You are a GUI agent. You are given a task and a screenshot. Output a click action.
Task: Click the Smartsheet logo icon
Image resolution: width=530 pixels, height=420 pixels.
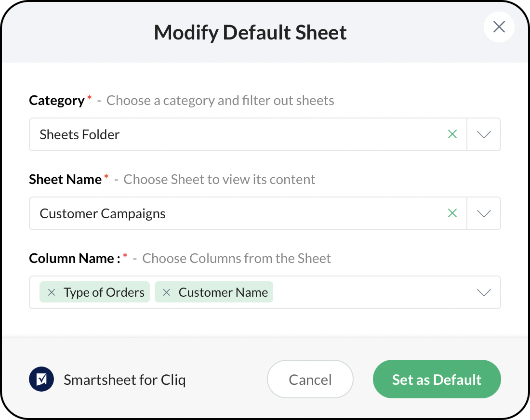coord(41,380)
